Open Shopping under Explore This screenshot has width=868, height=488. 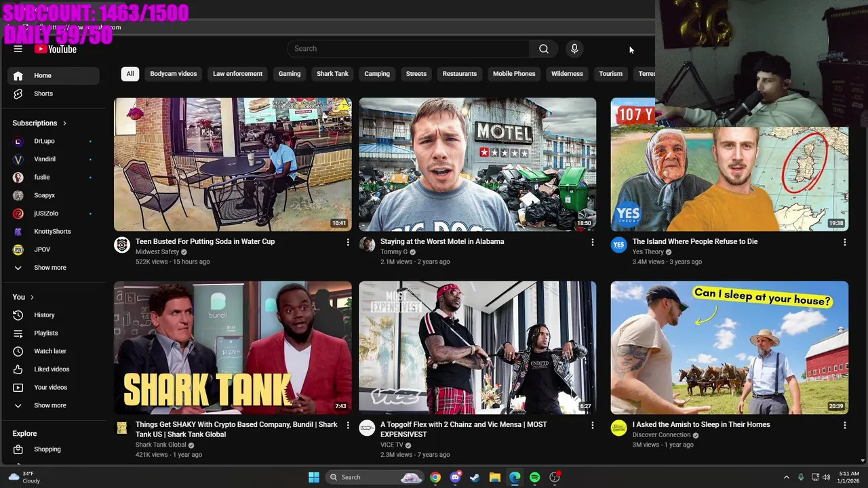(54, 449)
